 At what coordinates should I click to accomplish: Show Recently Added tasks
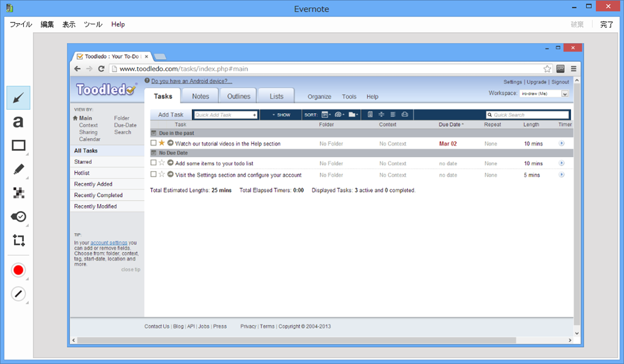pos(93,184)
